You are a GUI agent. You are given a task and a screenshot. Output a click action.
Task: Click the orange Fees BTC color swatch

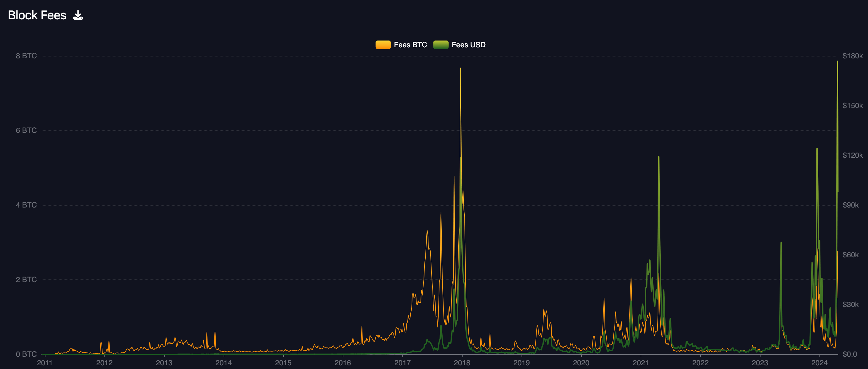coord(383,45)
